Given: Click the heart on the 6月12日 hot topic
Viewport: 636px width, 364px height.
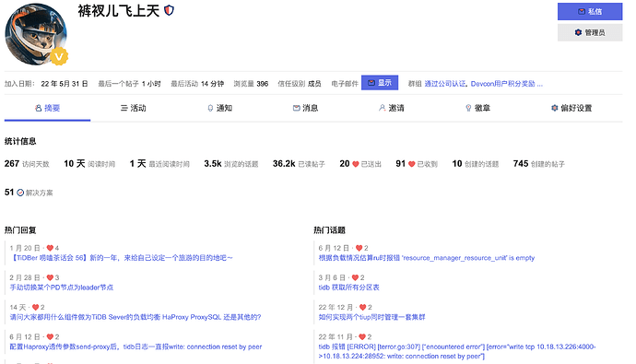Looking at the screenshot, I should [x=359, y=248].
